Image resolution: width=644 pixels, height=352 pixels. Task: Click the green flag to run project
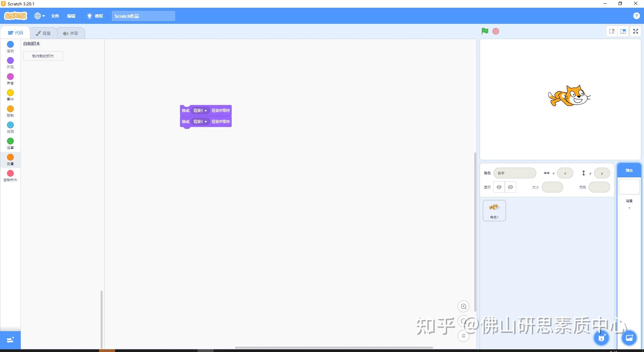pos(484,31)
